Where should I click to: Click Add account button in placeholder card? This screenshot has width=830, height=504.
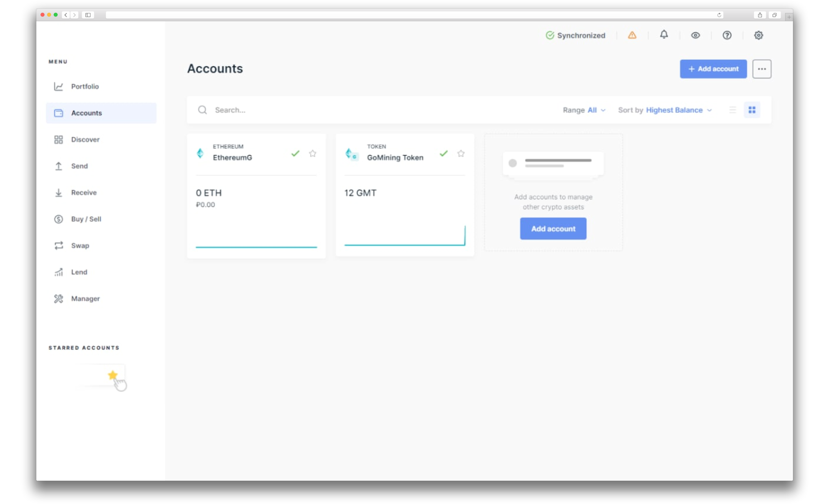(553, 229)
